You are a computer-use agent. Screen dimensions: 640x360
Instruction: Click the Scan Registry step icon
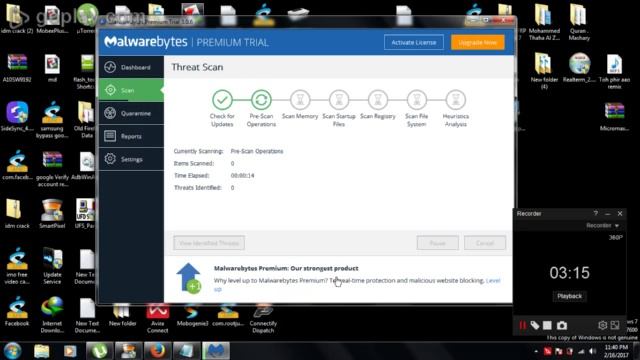click(378, 100)
